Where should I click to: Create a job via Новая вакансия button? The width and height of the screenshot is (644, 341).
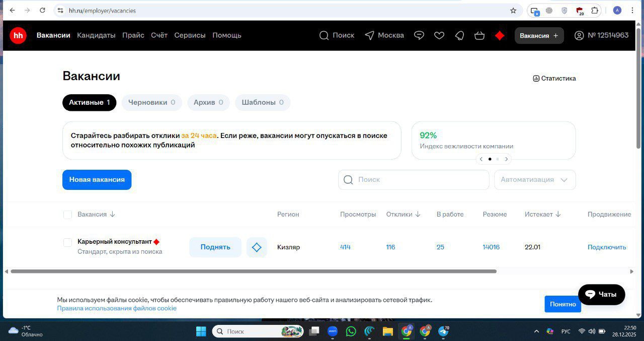[97, 179]
